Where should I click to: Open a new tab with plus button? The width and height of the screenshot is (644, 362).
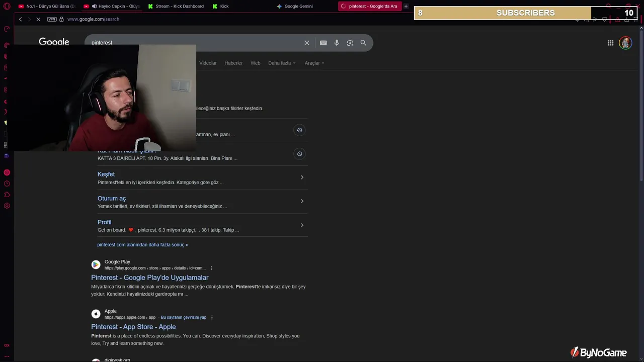[x=406, y=6]
